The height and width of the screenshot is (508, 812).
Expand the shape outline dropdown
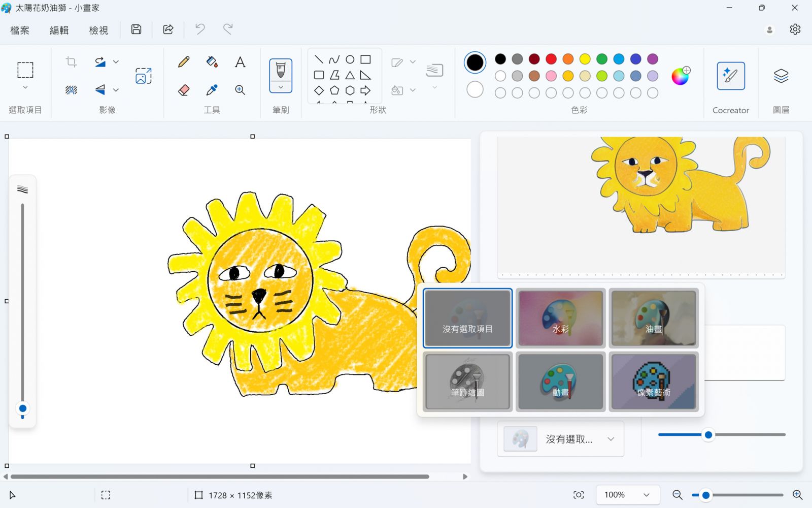tap(413, 62)
